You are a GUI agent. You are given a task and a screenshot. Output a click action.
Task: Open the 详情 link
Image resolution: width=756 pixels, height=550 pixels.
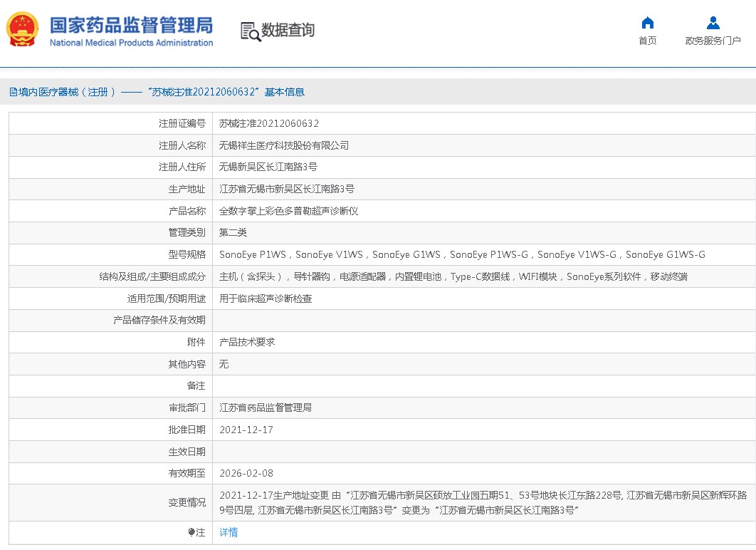(x=229, y=532)
